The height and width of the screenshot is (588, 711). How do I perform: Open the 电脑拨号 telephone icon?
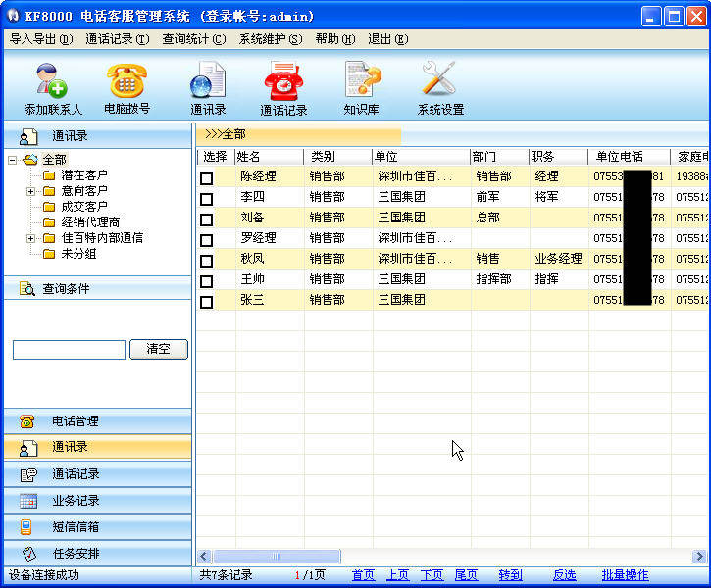127,89
